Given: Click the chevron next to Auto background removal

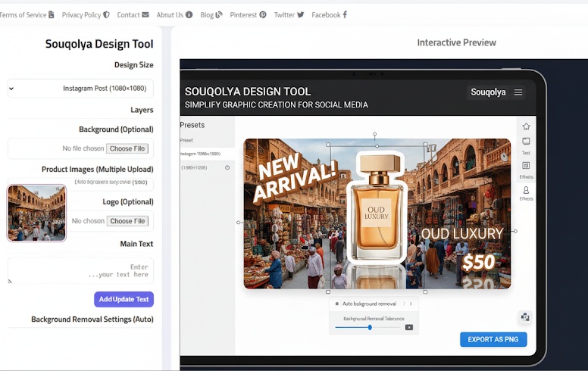Looking at the screenshot, I should [410, 304].
